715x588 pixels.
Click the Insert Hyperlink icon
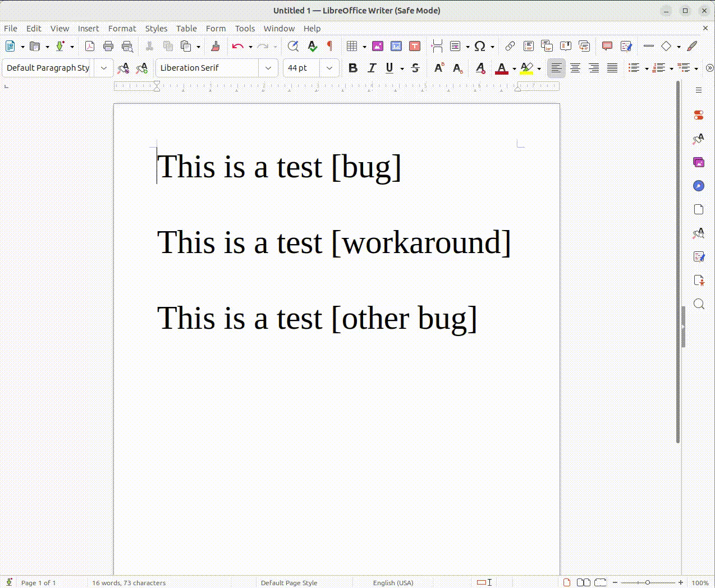[x=510, y=47]
